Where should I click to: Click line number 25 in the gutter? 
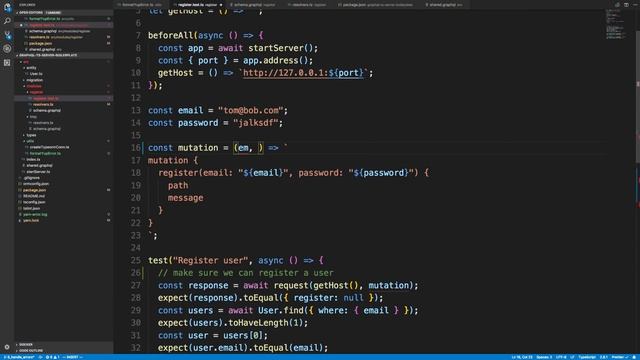136,260
